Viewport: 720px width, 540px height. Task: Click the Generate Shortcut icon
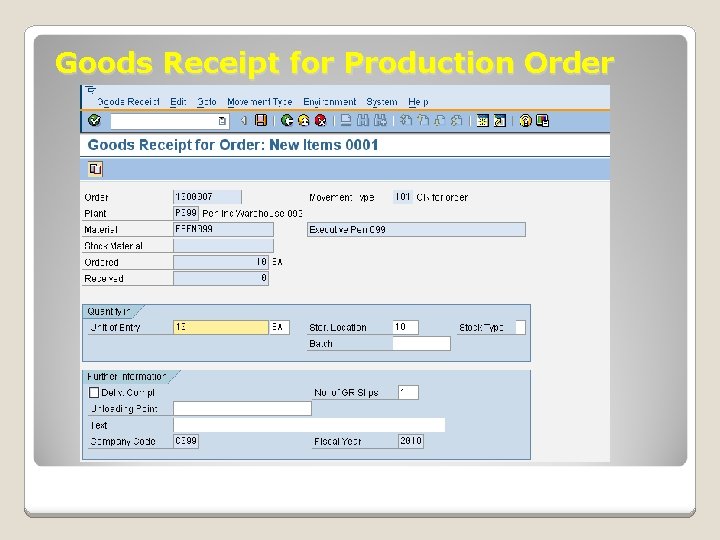pos(500,120)
